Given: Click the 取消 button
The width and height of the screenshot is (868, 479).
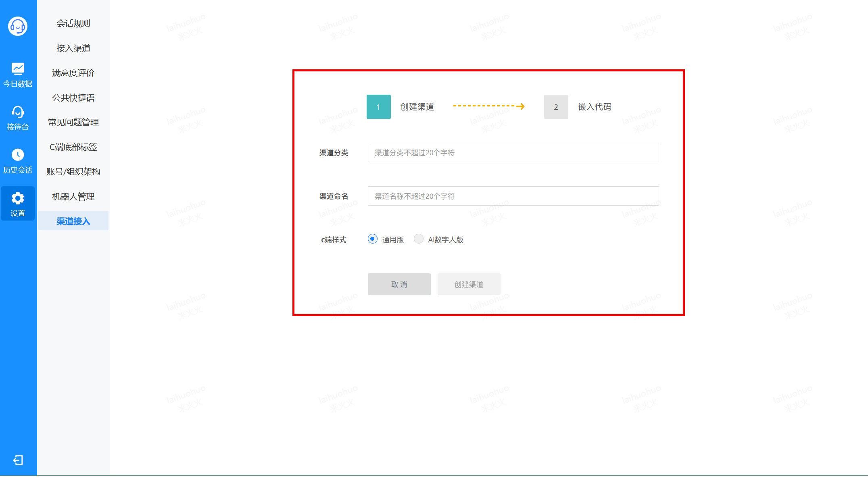Looking at the screenshot, I should (x=399, y=284).
